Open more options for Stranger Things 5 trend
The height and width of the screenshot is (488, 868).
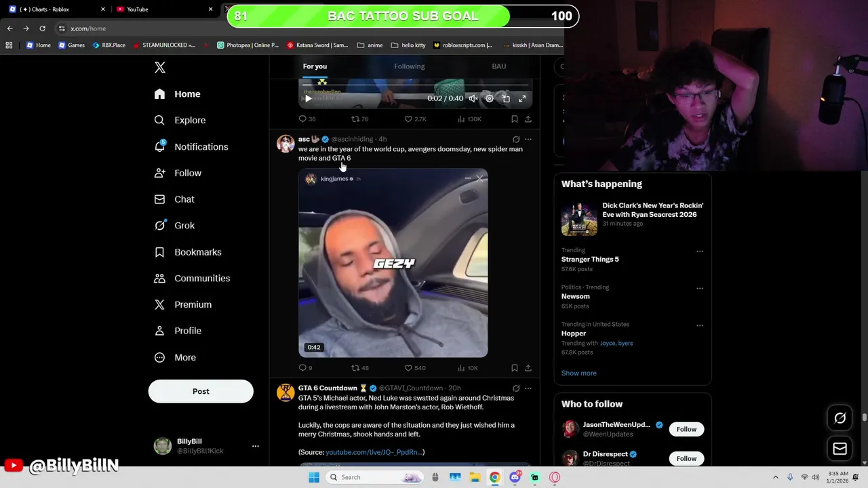pos(700,251)
